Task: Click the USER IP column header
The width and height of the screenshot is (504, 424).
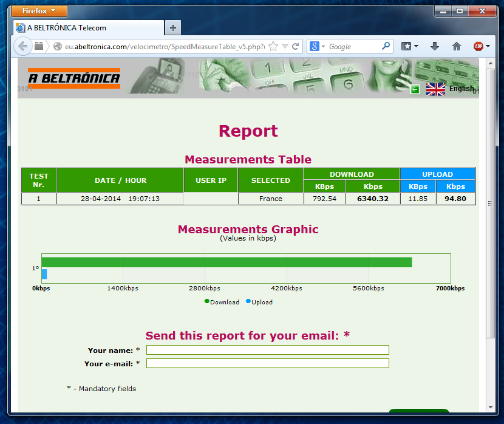Action: click(x=211, y=180)
